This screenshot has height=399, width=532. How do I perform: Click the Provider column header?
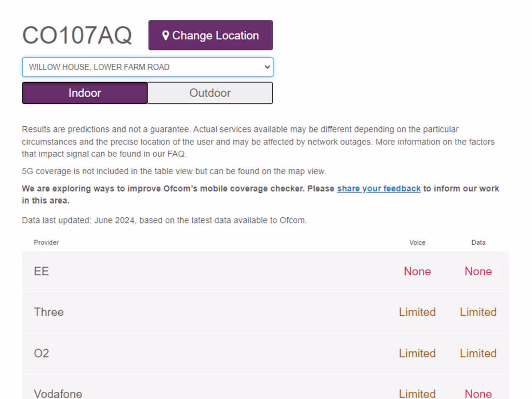point(46,243)
